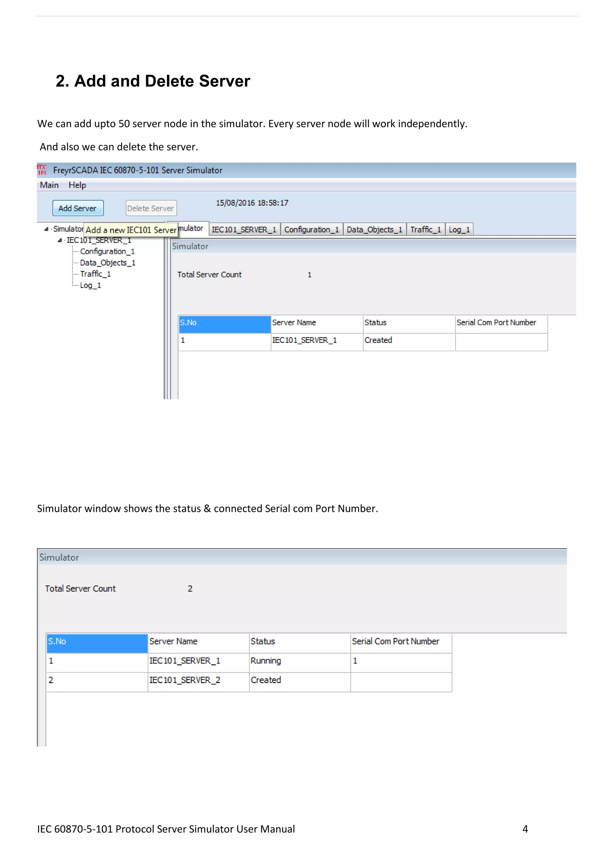Open the Main menu

click(49, 185)
